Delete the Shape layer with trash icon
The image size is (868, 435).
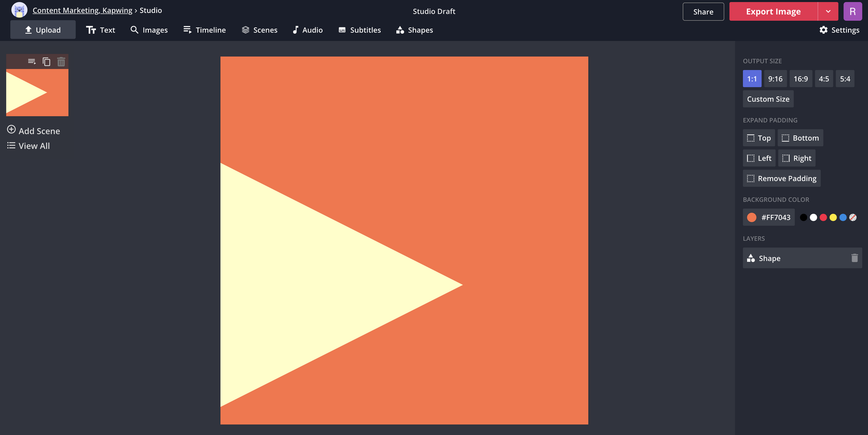point(854,258)
